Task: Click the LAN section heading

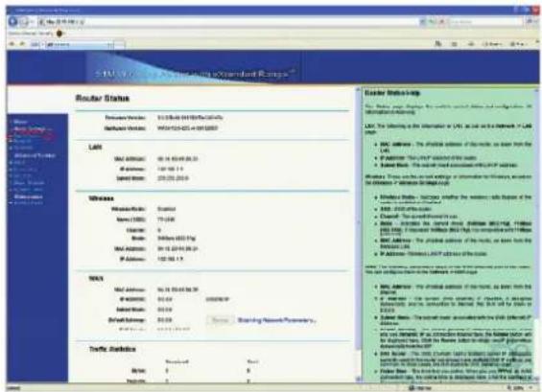Action: pos(95,148)
